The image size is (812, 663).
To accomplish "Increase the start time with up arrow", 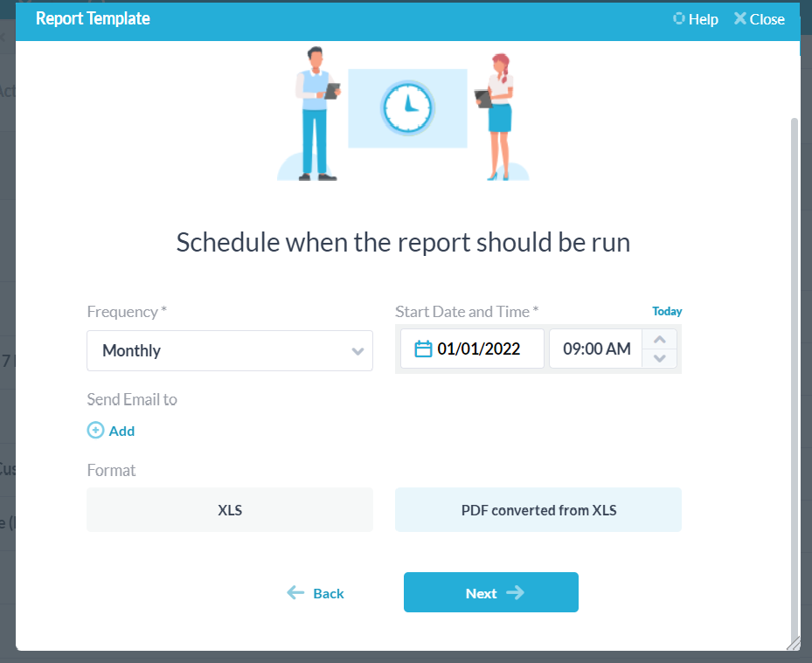I will click(x=659, y=340).
